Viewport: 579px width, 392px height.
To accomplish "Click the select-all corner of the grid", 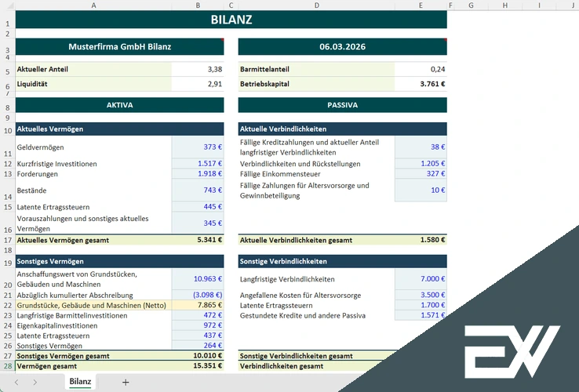I will point(7,5).
